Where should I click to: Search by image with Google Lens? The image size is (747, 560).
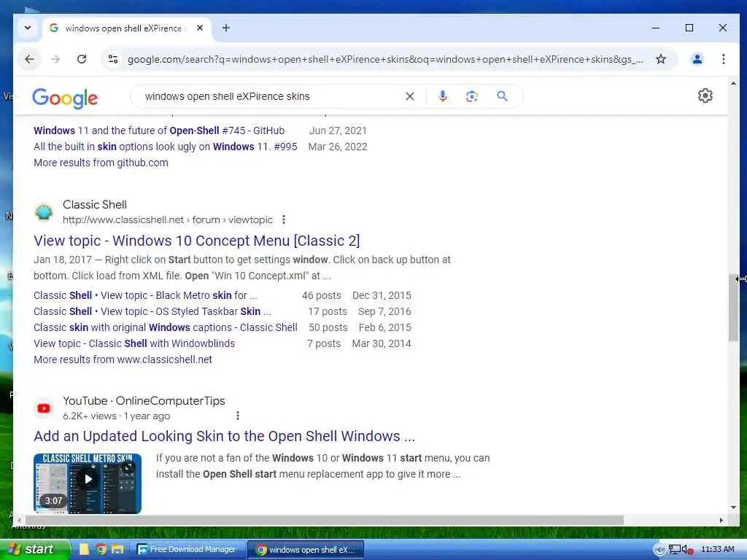[472, 96]
